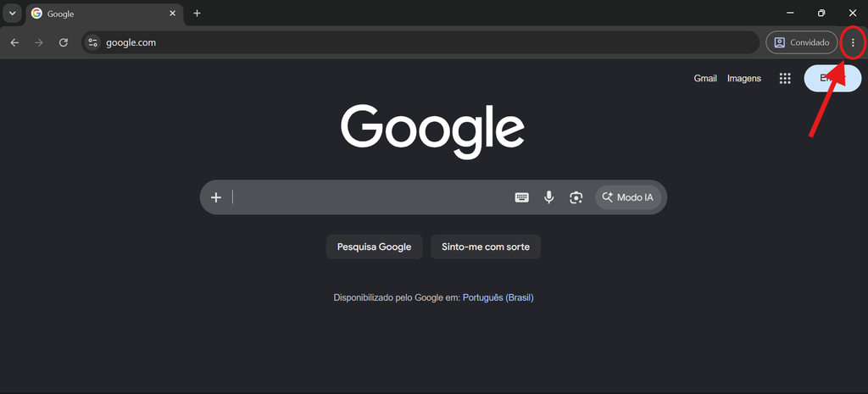Open the on-screen keyboard input tool
Screen dimensions: 868x394
(521, 197)
